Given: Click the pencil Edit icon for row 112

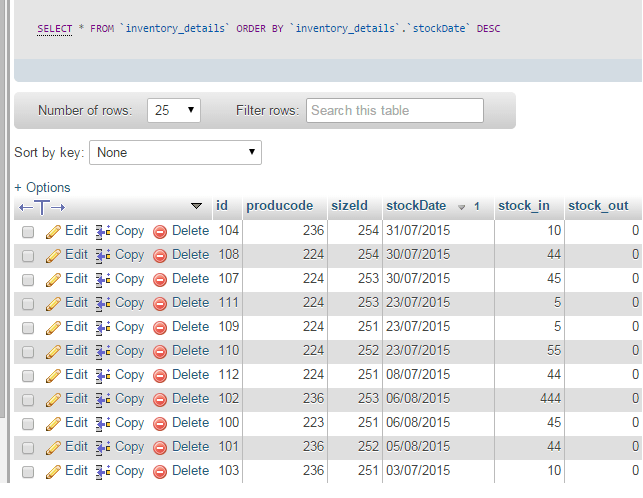Looking at the screenshot, I should [53, 376].
